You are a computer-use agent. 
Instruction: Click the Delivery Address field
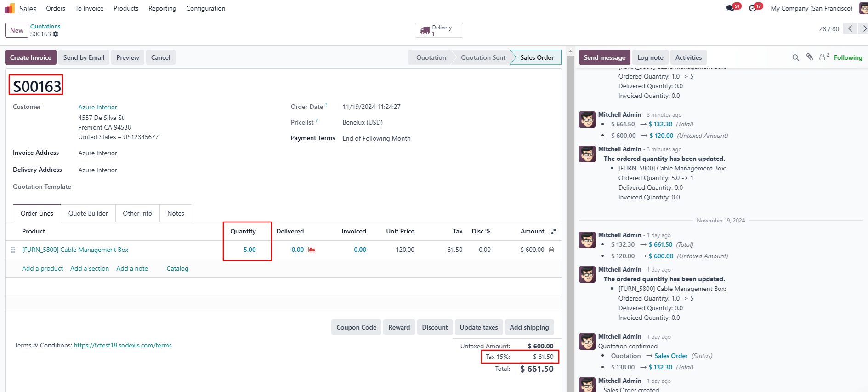(97, 170)
